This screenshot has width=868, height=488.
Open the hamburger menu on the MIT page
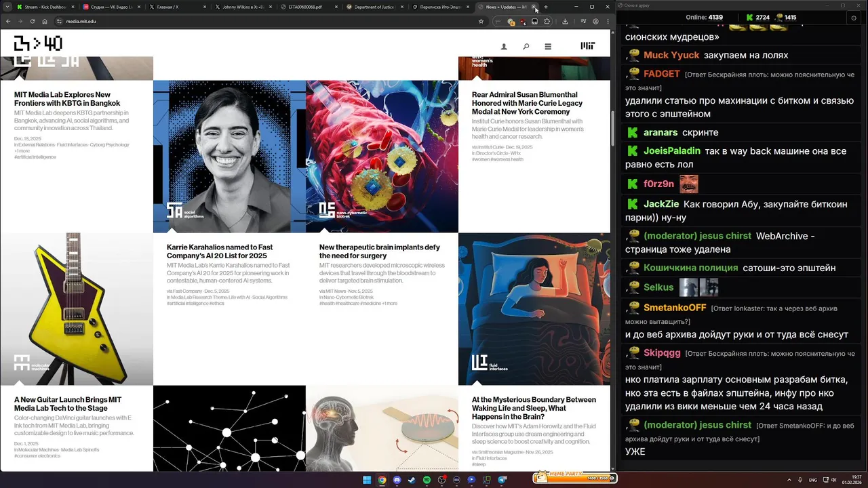(x=548, y=47)
